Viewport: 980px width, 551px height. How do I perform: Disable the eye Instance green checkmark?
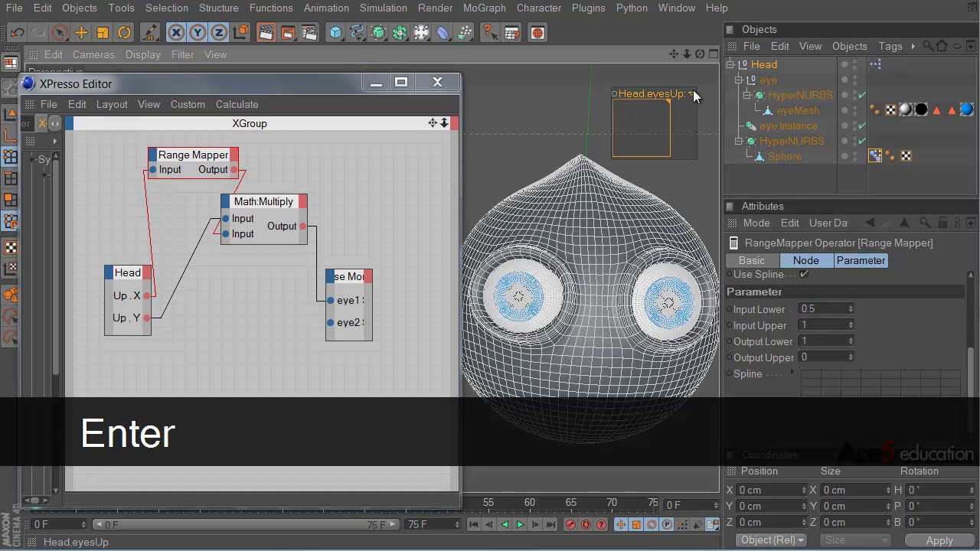[x=862, y=126]
